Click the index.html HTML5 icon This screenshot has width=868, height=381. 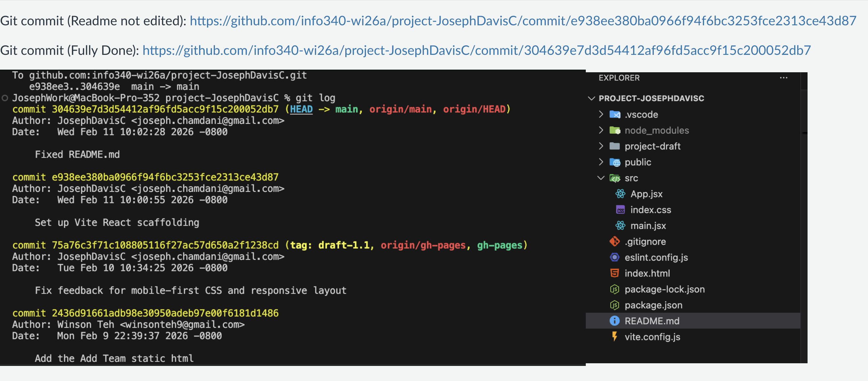click(x=615, y=273)
